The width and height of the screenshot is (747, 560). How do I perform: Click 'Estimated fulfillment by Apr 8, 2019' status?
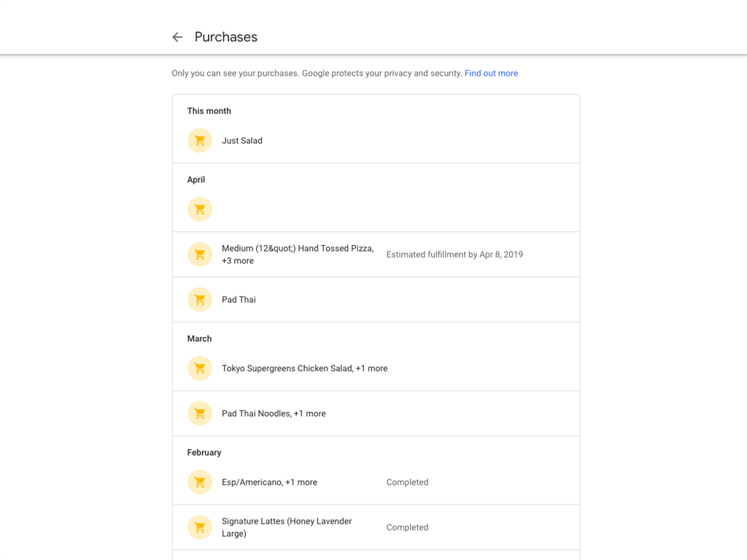coord(454,254)
